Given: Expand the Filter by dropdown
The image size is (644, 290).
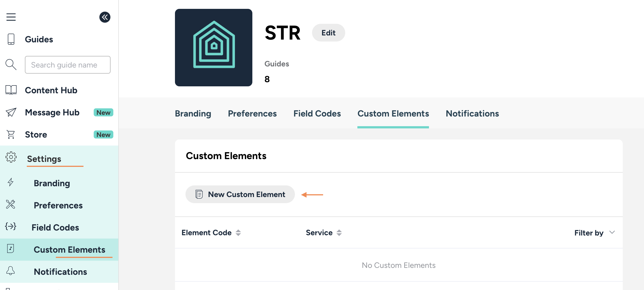Looking at the screenshot, I should (x=595, y=233).
